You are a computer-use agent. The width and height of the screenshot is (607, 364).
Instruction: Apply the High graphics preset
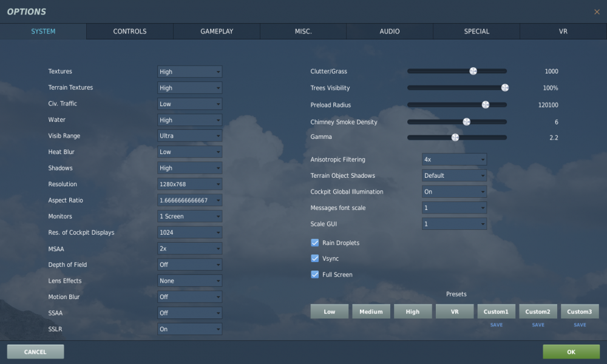(413, 311)
